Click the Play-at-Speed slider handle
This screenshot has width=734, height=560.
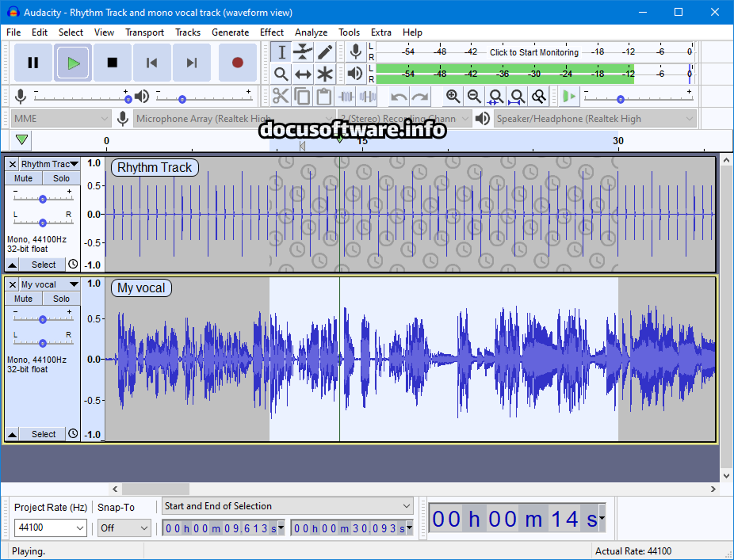620,99
